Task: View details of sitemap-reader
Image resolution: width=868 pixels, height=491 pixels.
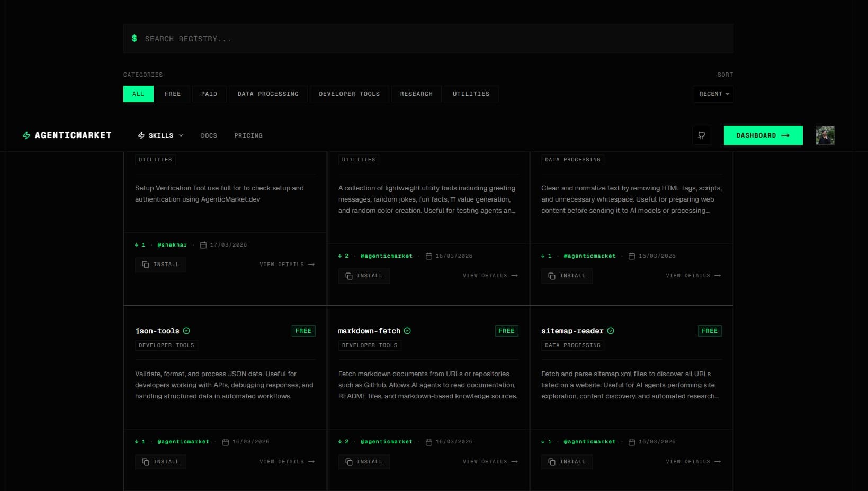Action: [693, 461]
